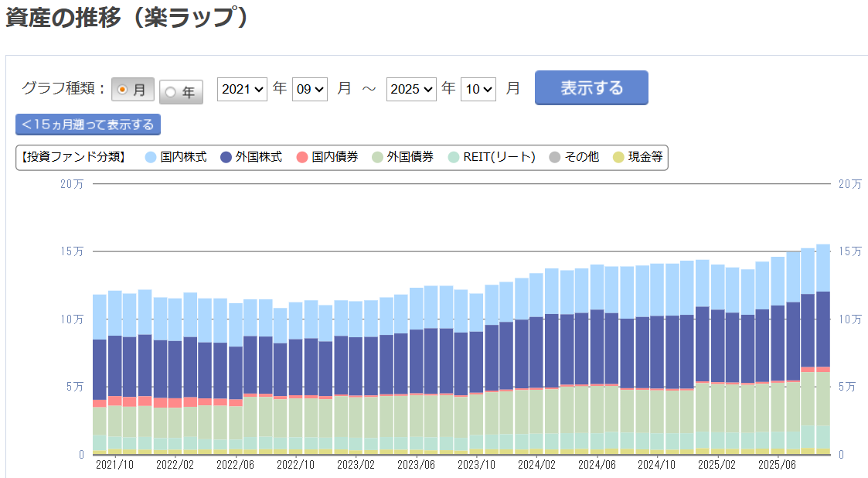Toggle 国内債券 legend pink circle

(302, 157)
